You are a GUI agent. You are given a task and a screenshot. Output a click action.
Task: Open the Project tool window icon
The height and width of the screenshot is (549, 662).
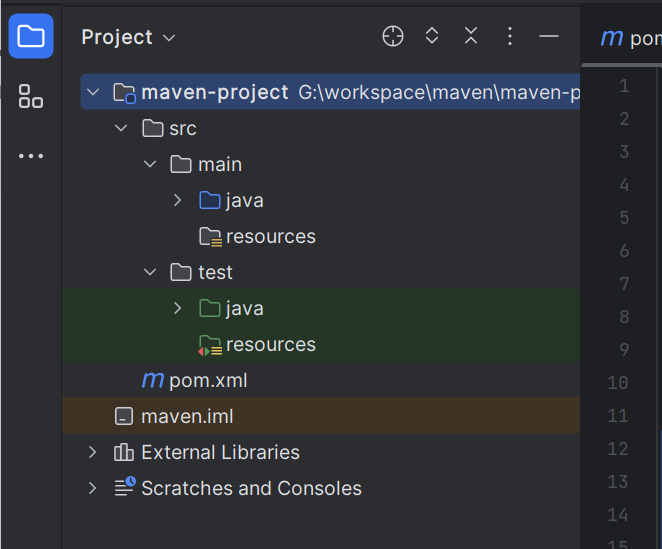[x=31, y=37]
